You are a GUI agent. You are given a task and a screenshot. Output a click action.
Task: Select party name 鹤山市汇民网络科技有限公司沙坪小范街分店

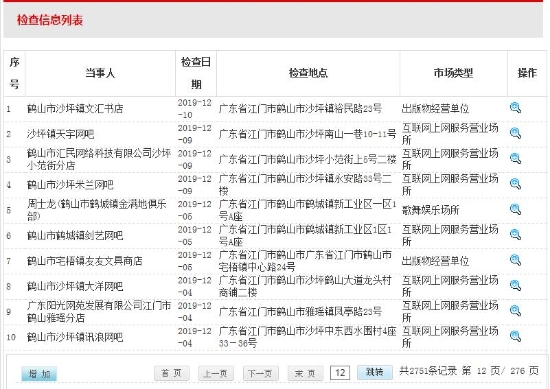point(99,159)
